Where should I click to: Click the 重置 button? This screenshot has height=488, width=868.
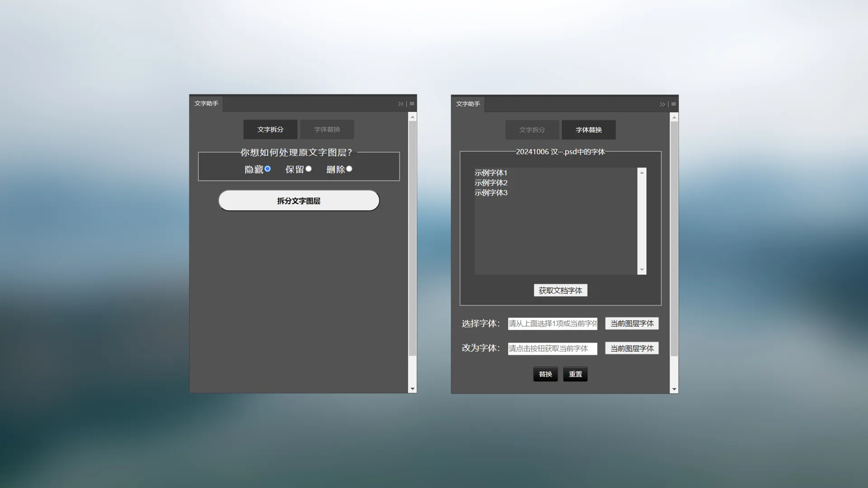point(575,374)
